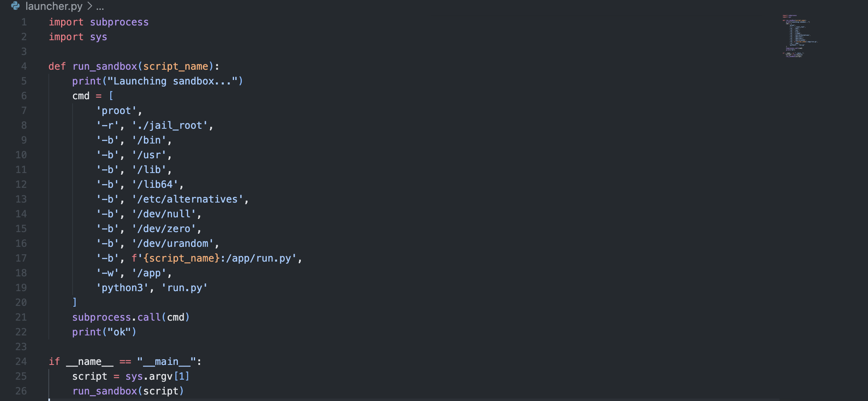
Task: Click the sys module on import line 2
Action: tap(98, 37)
